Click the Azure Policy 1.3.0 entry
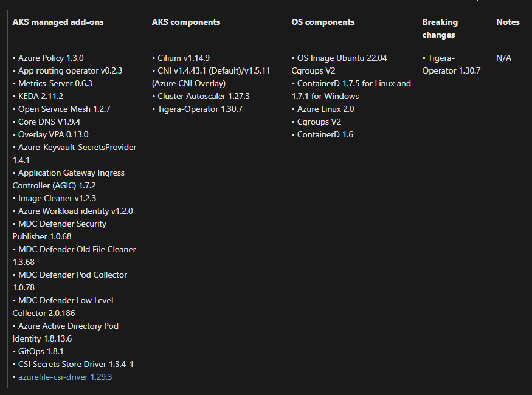 pos(50,58)
